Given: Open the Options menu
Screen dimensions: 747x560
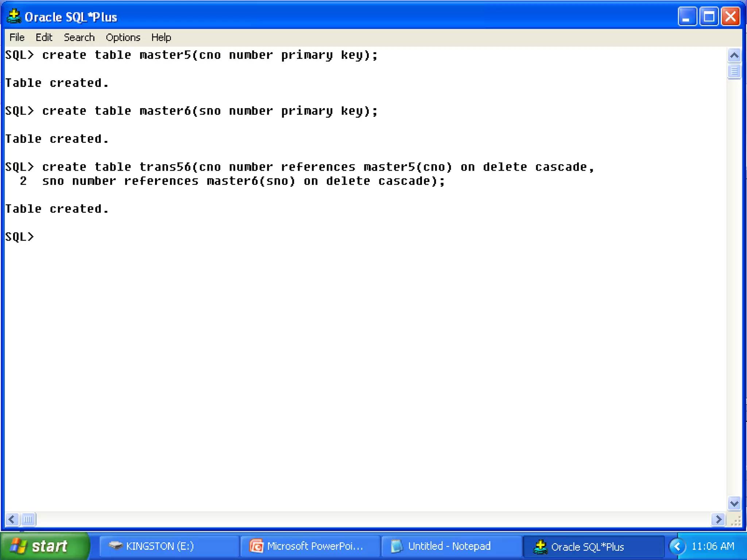Looking at the screenshot, I should coord(123,37).
